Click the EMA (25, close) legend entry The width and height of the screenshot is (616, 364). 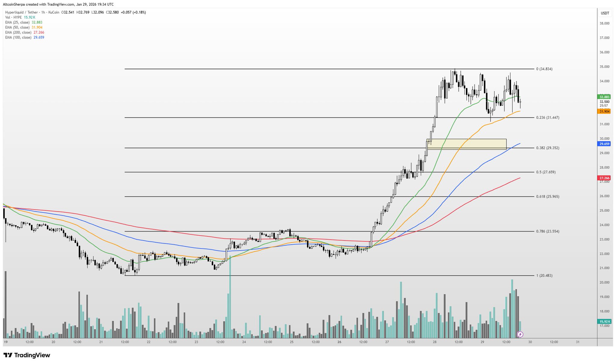point(17,22)
